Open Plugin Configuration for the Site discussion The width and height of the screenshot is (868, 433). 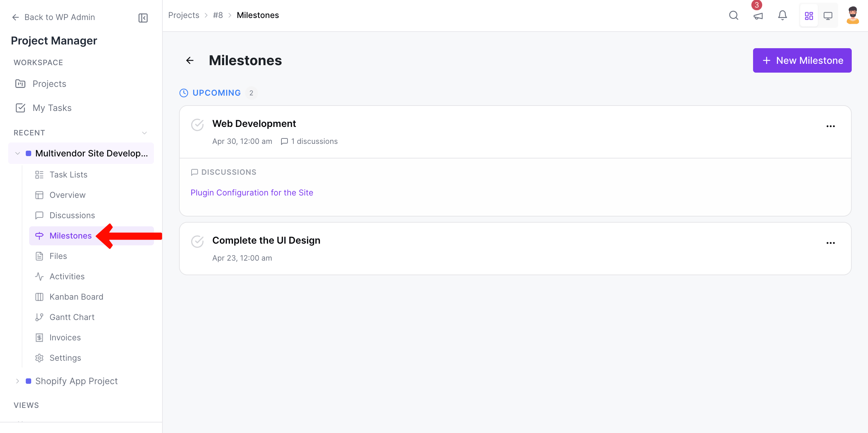click(252, 192)
